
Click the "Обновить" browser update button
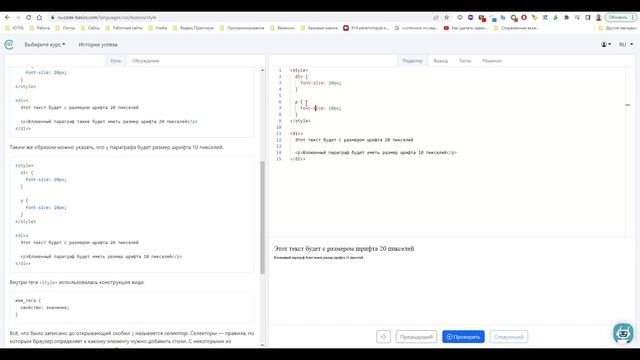620,18
